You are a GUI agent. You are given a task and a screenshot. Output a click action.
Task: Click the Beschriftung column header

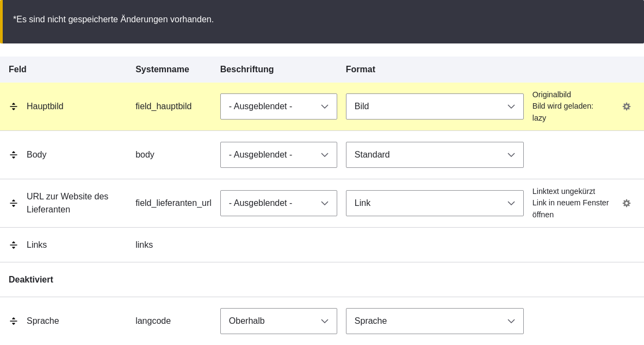(x=247, y=70)
